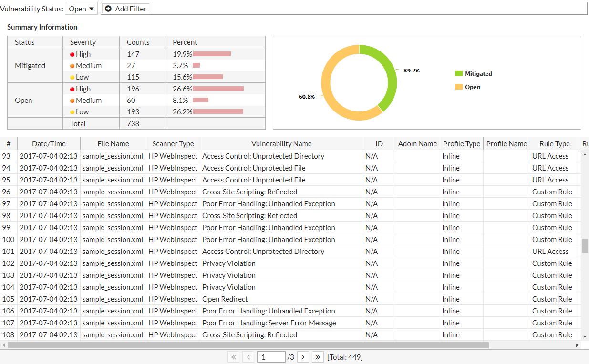589x364 pixels.
Task: Click the red High severity dot under Mitigated
Action: coord(73,54)
